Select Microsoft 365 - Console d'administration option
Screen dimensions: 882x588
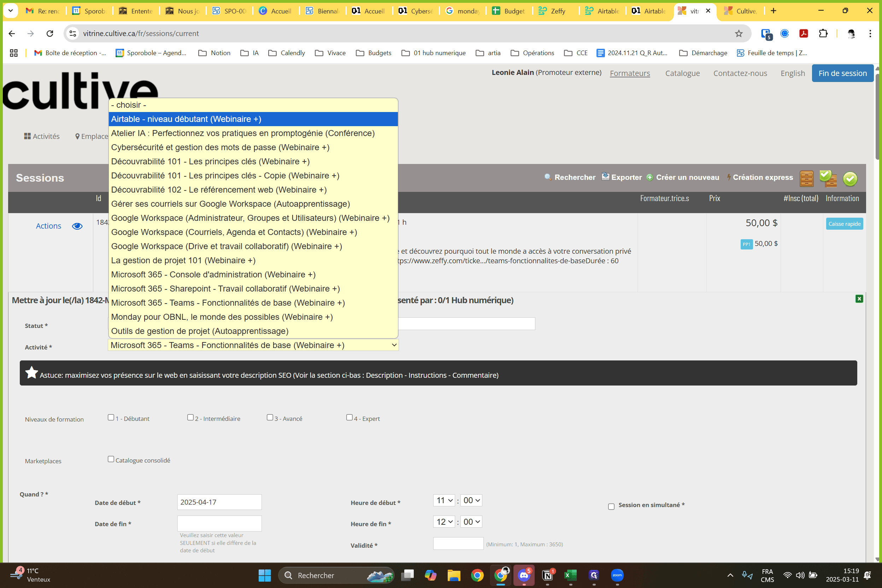[253, 275]
